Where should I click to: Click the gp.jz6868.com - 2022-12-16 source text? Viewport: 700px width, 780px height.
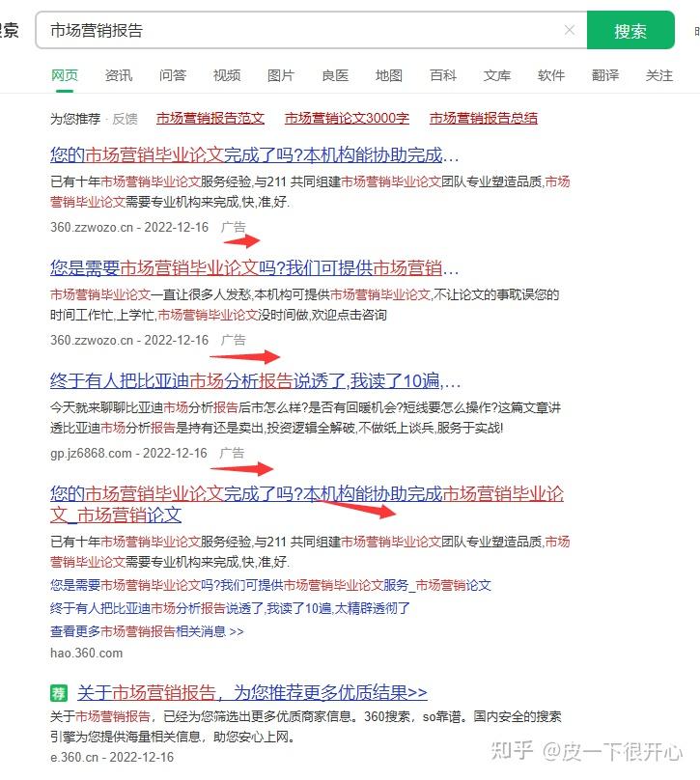pyautogui.click(x=128, y=453)
